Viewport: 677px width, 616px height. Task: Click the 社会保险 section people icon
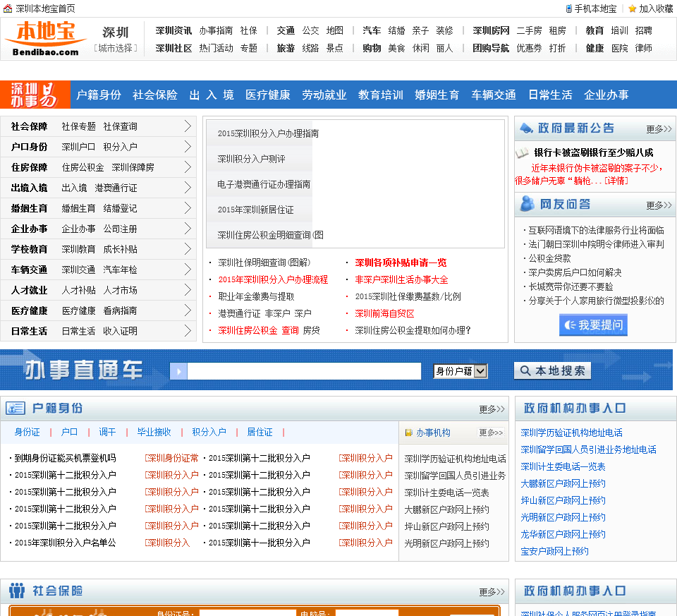17,590
